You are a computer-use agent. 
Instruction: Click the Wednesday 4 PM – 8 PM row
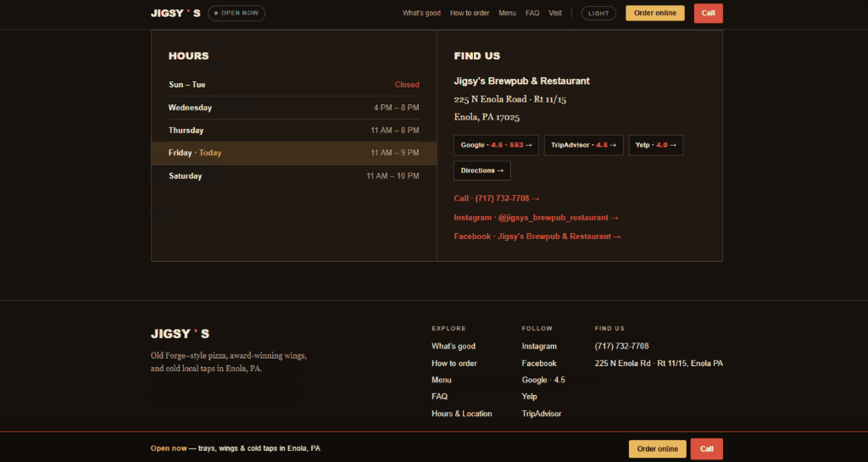(x=294, y=108)
